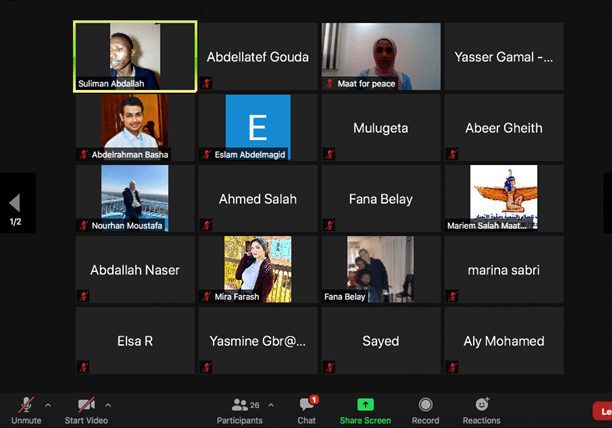Click muted mic icon on Sayed tile
The width and height of the screenshot is (612, 428).
click(329, 367)
